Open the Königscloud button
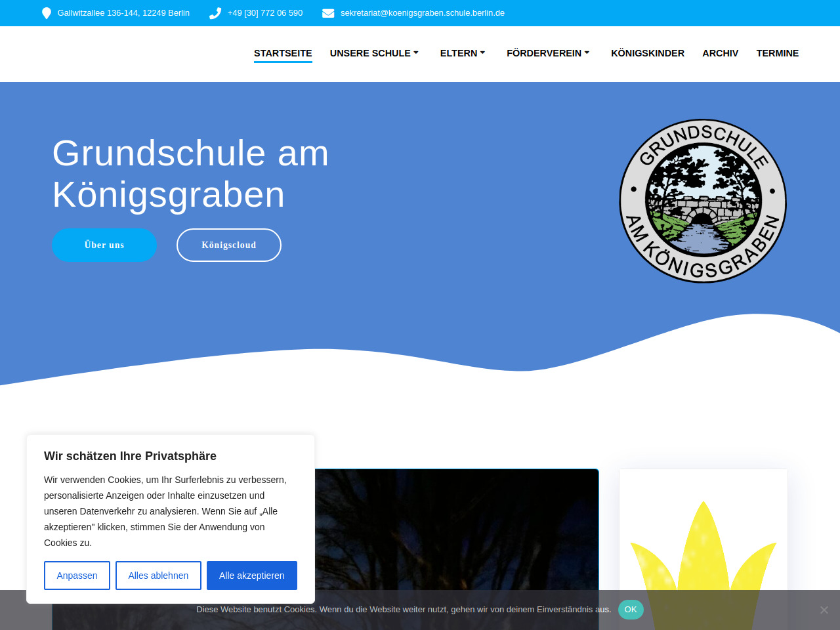840x630 pixels. (229, 245)
